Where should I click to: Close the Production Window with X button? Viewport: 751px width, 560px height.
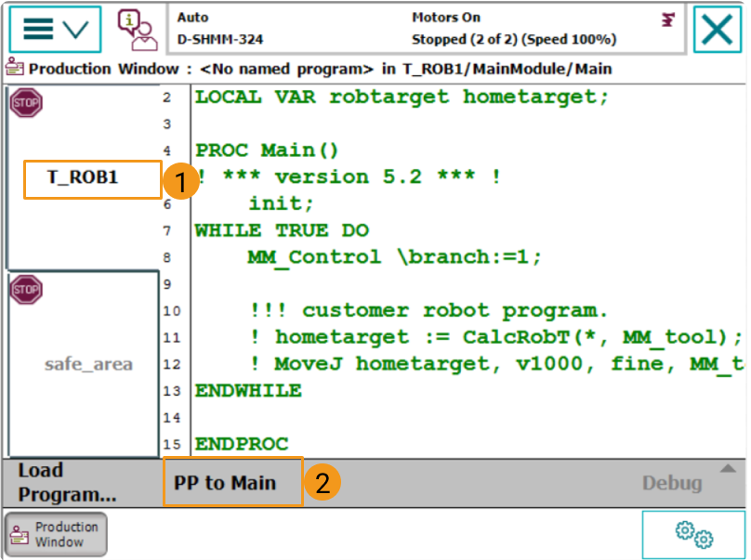pyautogui.click(x=717, y=29)
